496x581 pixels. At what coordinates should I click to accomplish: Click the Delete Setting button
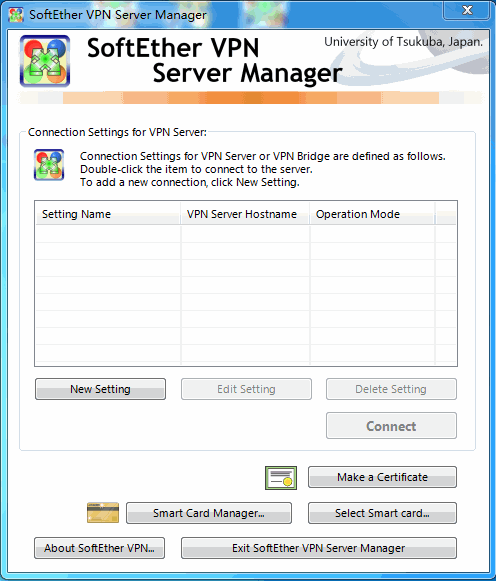(391, 389)
